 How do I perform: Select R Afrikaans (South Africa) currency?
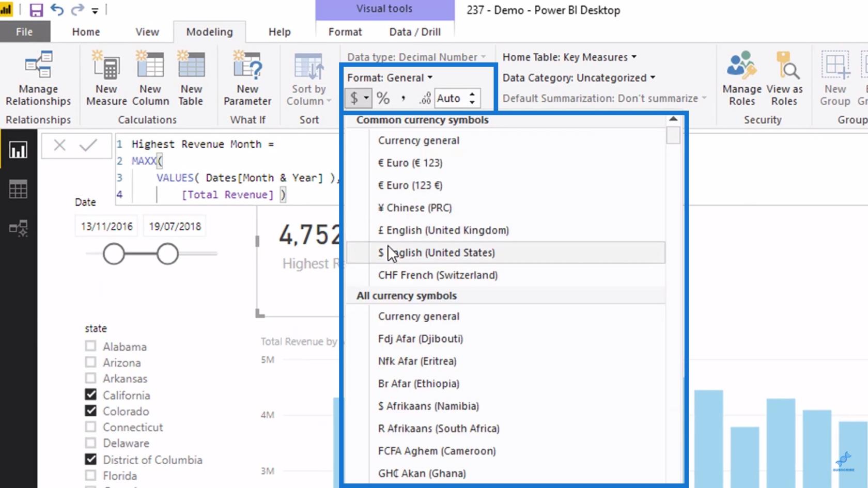tap(506, 429)
